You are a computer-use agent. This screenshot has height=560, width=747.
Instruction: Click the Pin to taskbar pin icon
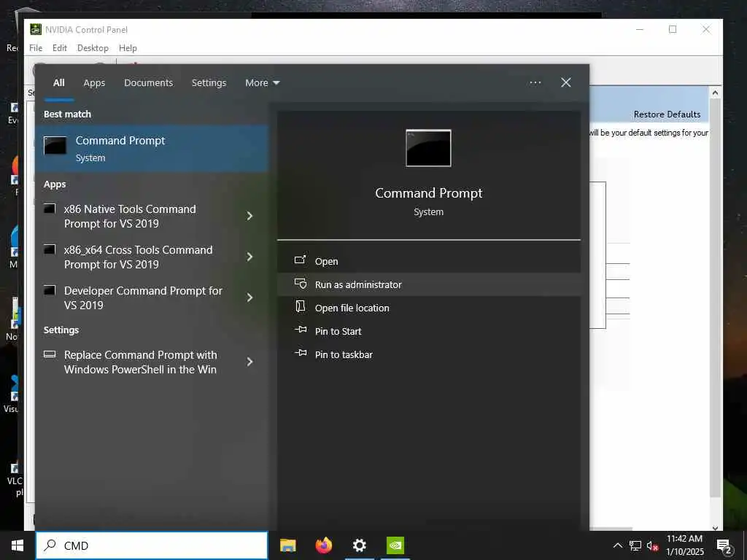click(301, 353)
